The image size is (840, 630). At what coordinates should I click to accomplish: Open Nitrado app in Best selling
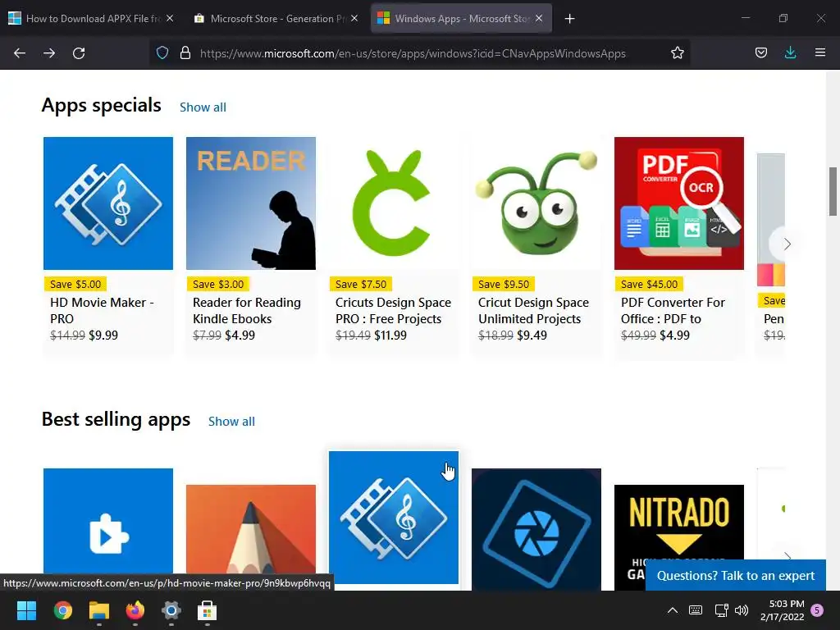[678, 523]
